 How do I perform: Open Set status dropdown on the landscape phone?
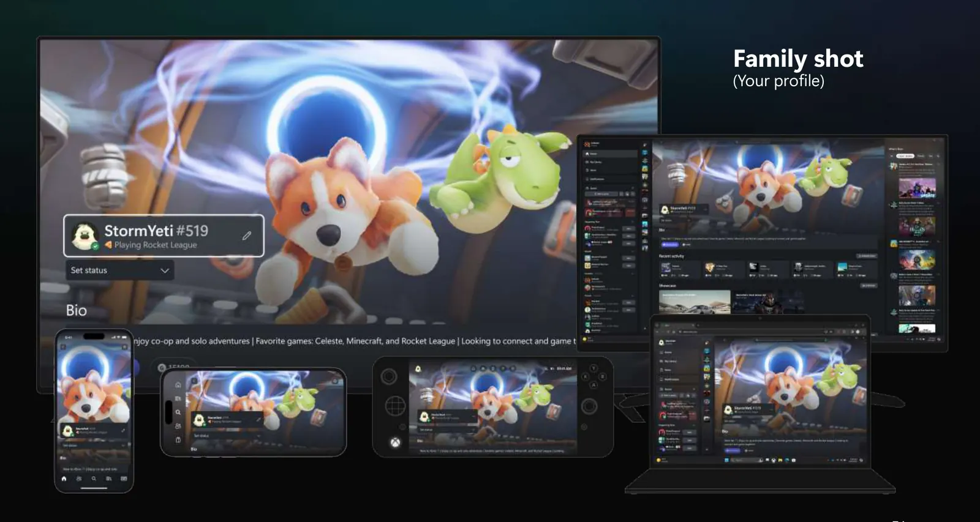[227, 436]
